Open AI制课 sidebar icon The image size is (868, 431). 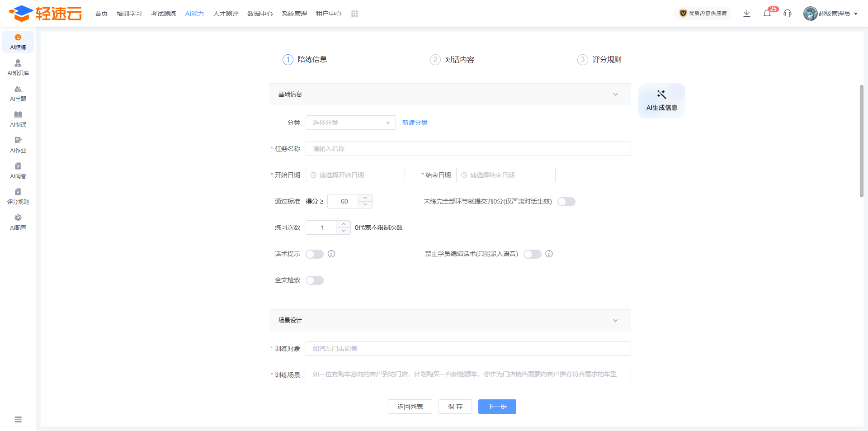(18, 119)
